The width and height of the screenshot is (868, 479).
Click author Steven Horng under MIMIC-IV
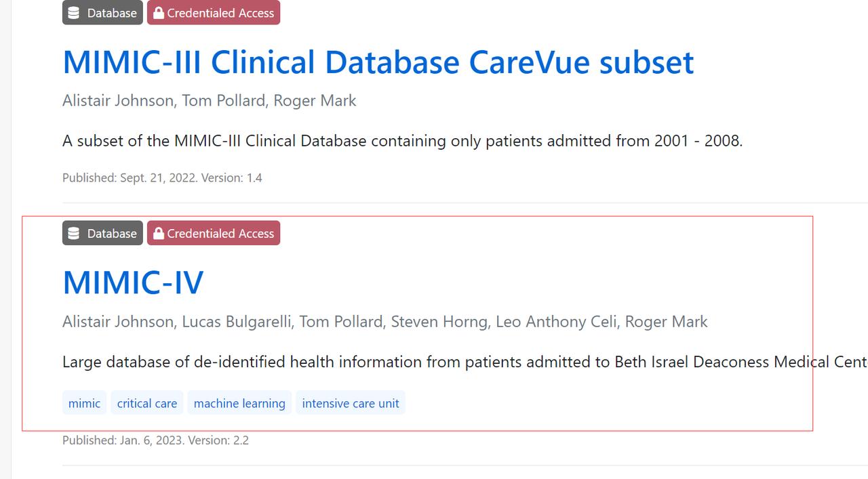pyautogui.click(x=439, y=322)
